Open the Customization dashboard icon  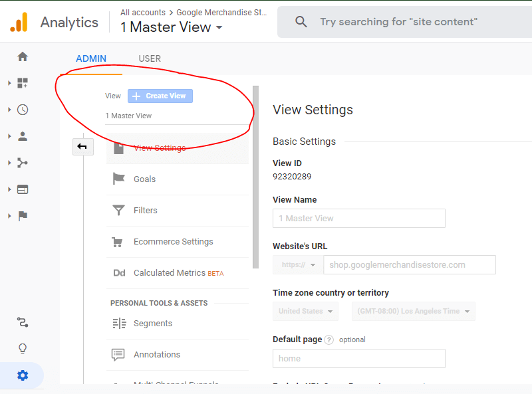pos(23,83)
